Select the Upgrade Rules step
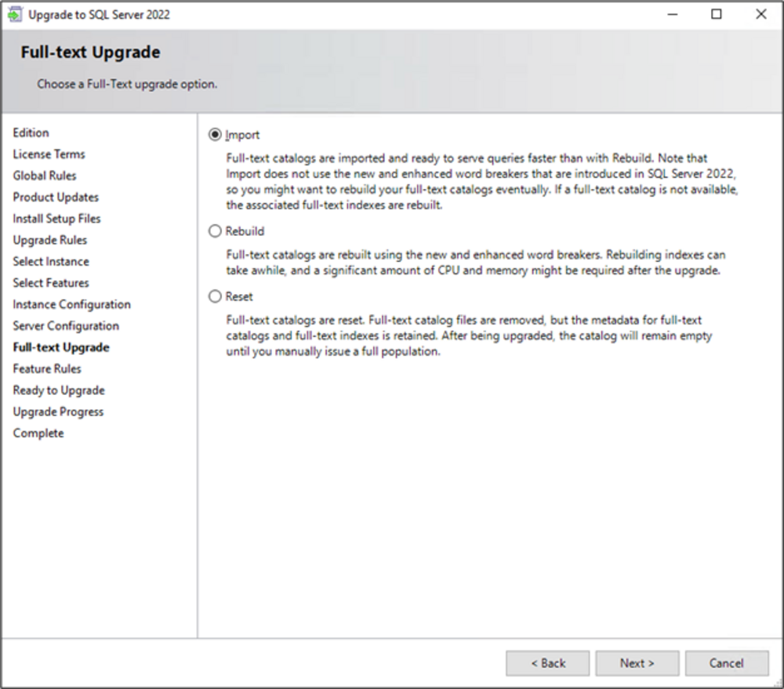This screenshot has width=784, height=689. pos(50,240)
